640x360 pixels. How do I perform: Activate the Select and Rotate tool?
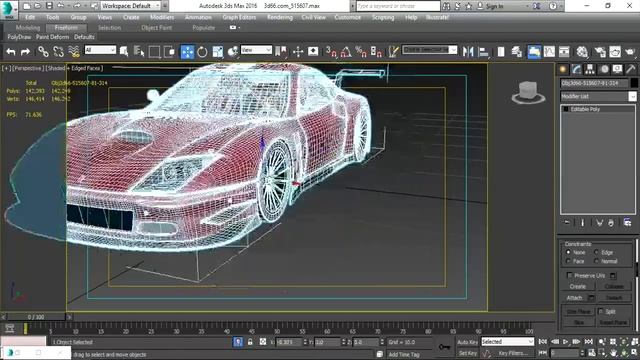pyautogui.click(x=202, y=52)
